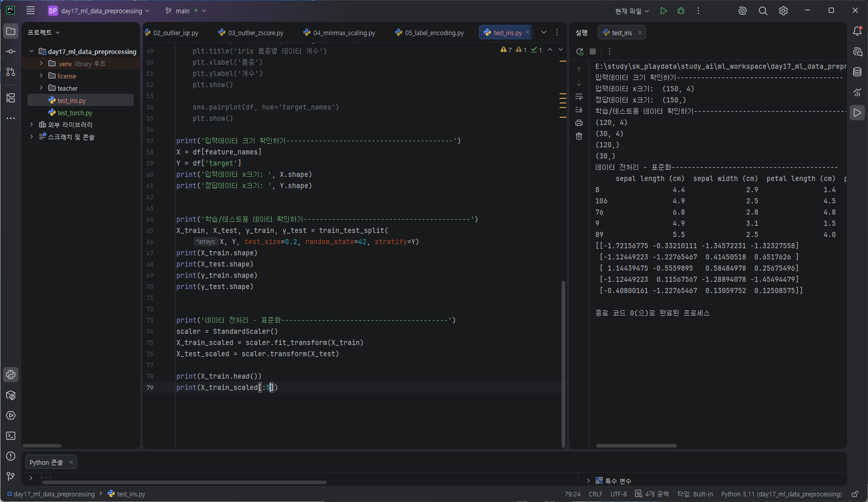Show the hidden editor tabs list
Image resolution: width=868 pixels, height=502 pixels.
544,32
